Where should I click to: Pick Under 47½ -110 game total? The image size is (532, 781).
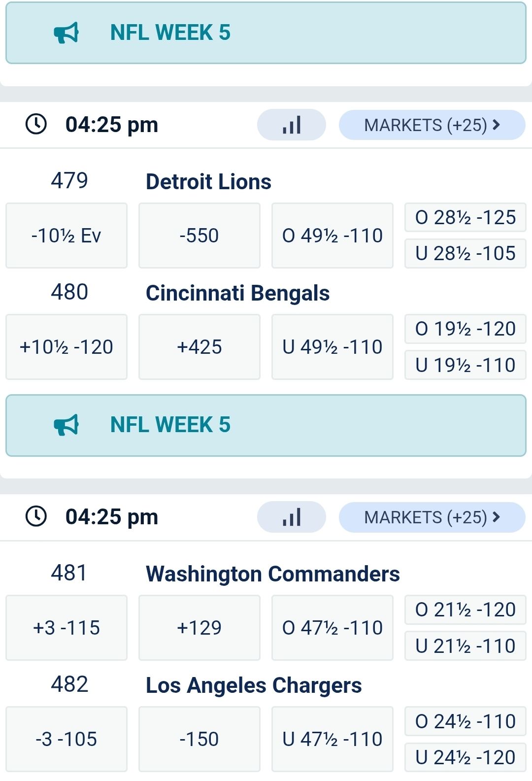pyautogui.click(x=332, y=739)
